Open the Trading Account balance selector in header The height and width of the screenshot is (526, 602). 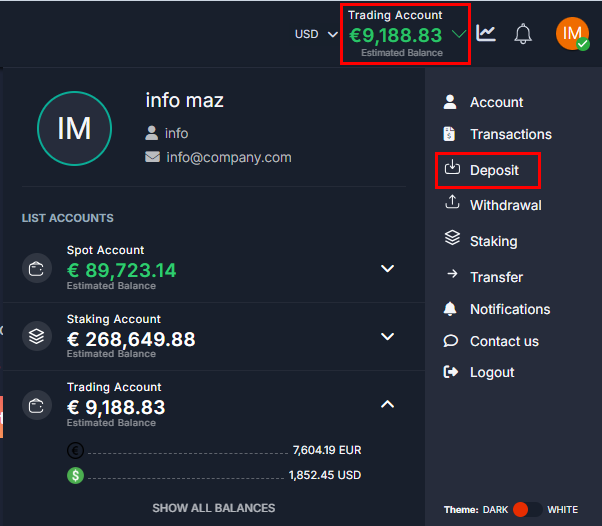click(404, 34)
